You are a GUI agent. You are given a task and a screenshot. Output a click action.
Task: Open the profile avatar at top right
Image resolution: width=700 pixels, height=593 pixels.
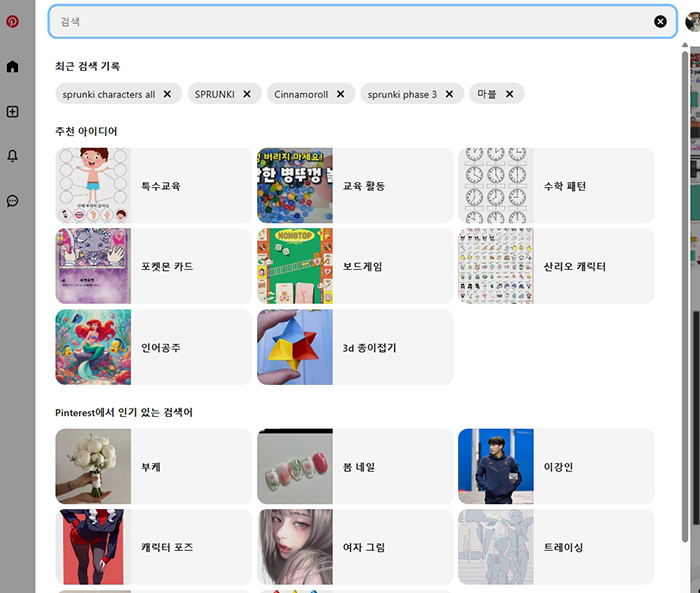(692, 21)
